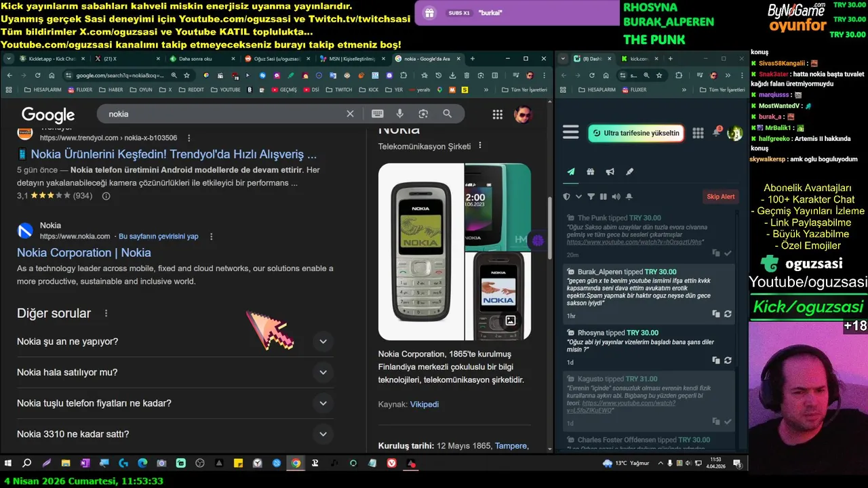Open Chrome from the Windows taskbar
Image resolution: width=868 pixels, height=488 pixels.
[296, 463]
